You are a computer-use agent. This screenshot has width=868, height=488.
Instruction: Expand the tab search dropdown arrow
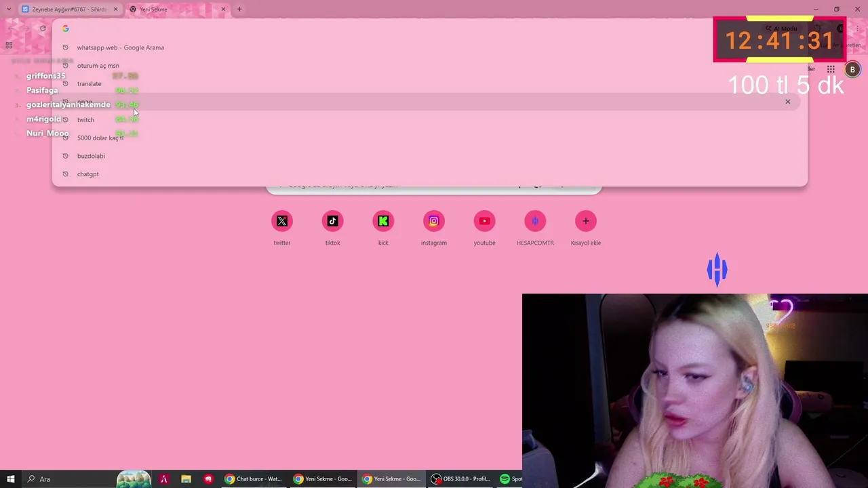9,9
